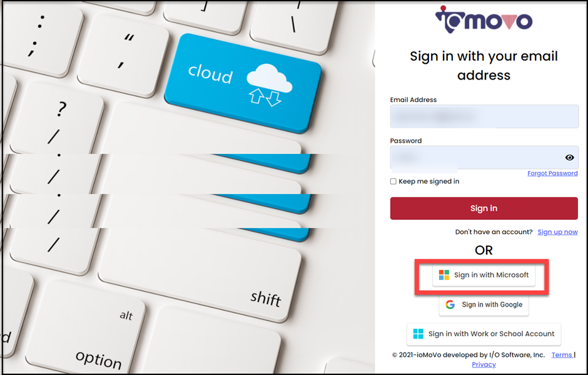The image size is (588, 375).
Task: Click the Email Address input field
Action: (484, 116)
